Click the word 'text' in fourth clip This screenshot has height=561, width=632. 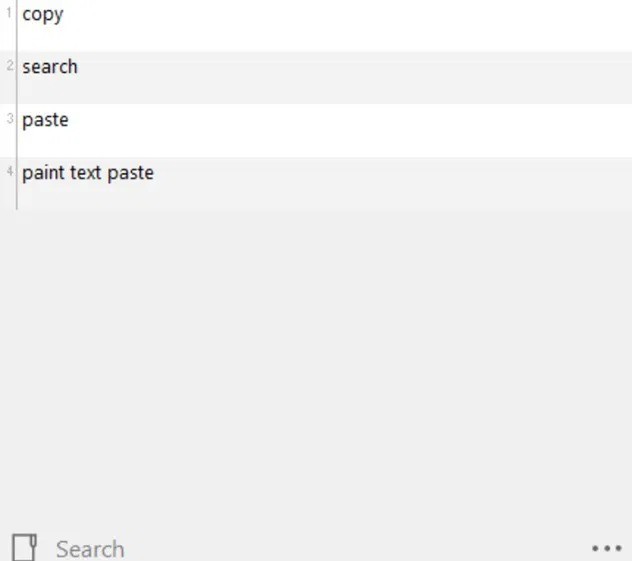pyautogui.click(x=86, y=173)
